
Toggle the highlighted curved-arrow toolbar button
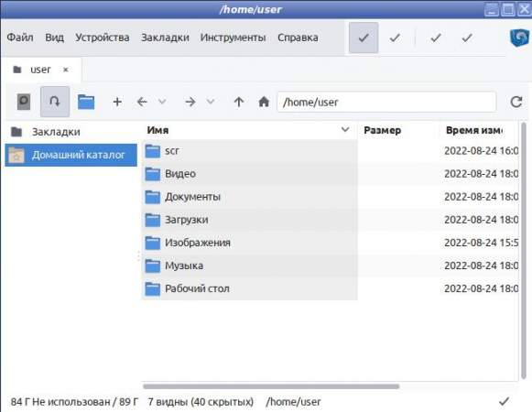tap(55, 102)
